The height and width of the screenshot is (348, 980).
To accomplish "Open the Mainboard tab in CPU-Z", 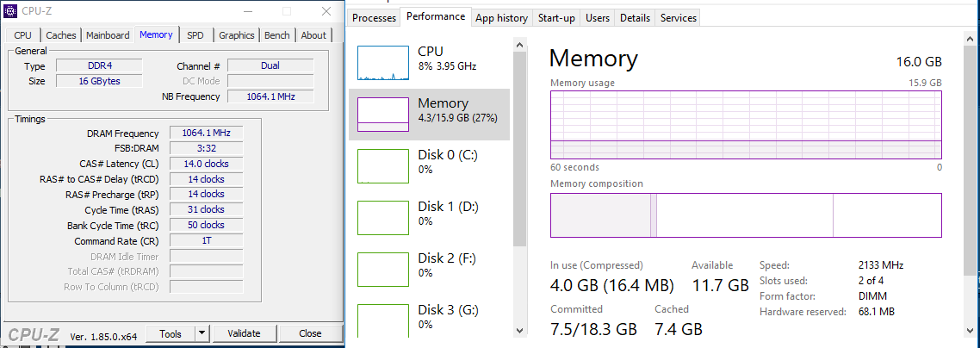I will 108,35.
